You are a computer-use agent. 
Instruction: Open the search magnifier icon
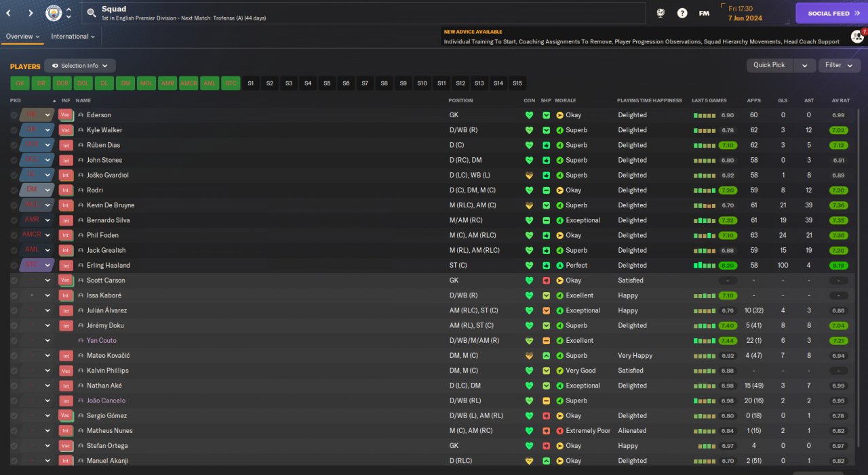tap(91, 12)
